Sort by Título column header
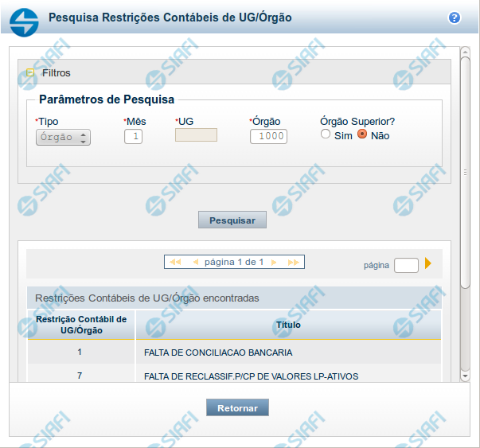480x448 pixels. (287, 325)
